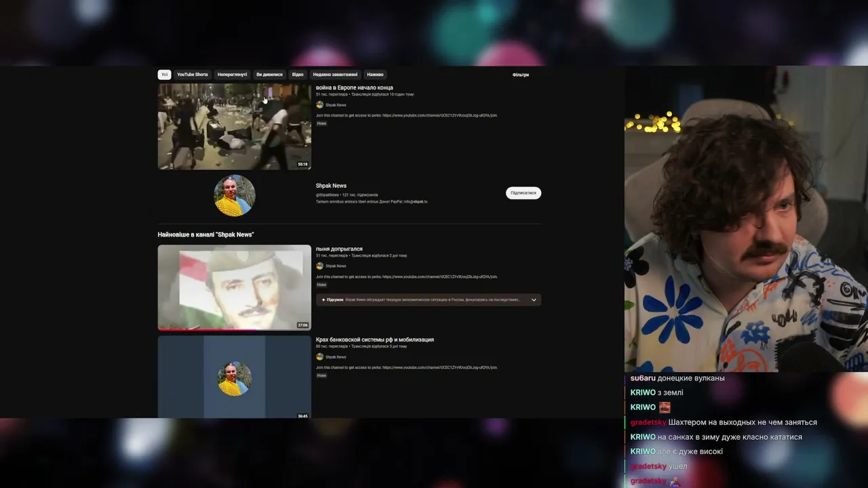Click the sparkle icon beside 'Підсумок'
868x488 pixels.
coord(323,300)
